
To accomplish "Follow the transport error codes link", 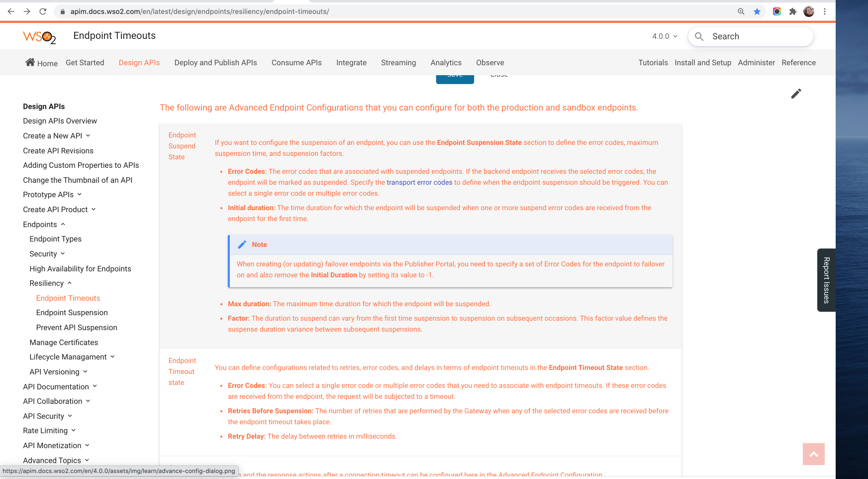I will 419,182.
